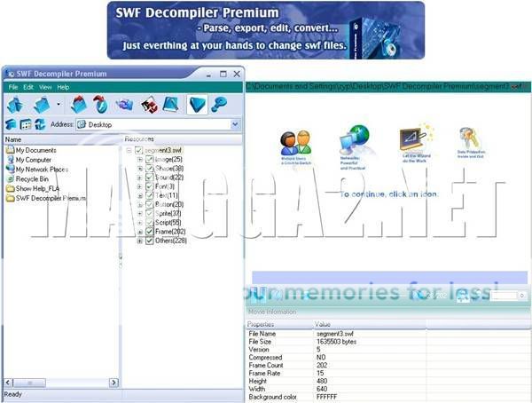Click the highlighted blue triangle toolbar icon
The image size is (532, 403).
197,105
